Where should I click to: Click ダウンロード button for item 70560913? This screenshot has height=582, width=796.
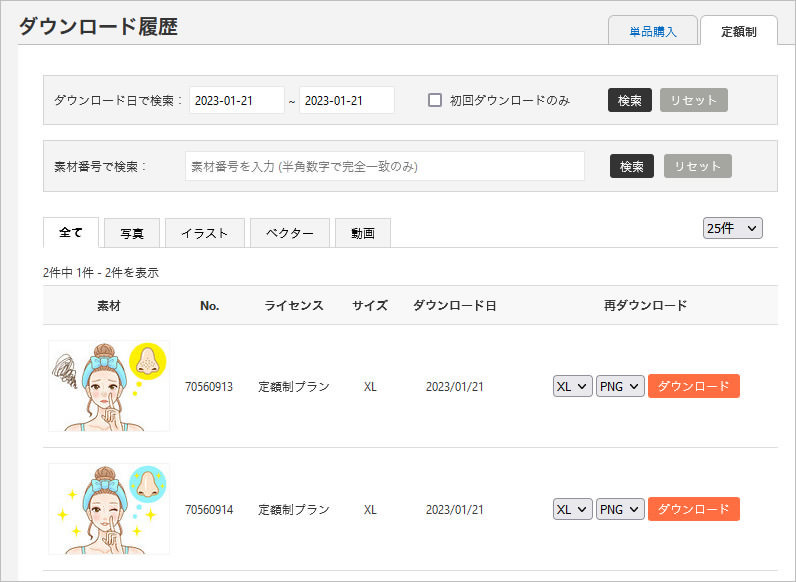(693, 386)
